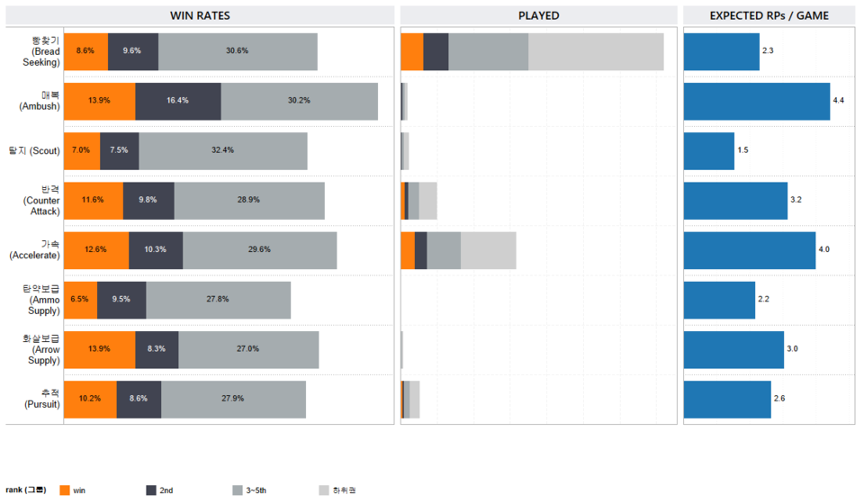Screen dimensions: 864x504
Task: Click the Ambush row label
Action: click(x=40, y=101)
